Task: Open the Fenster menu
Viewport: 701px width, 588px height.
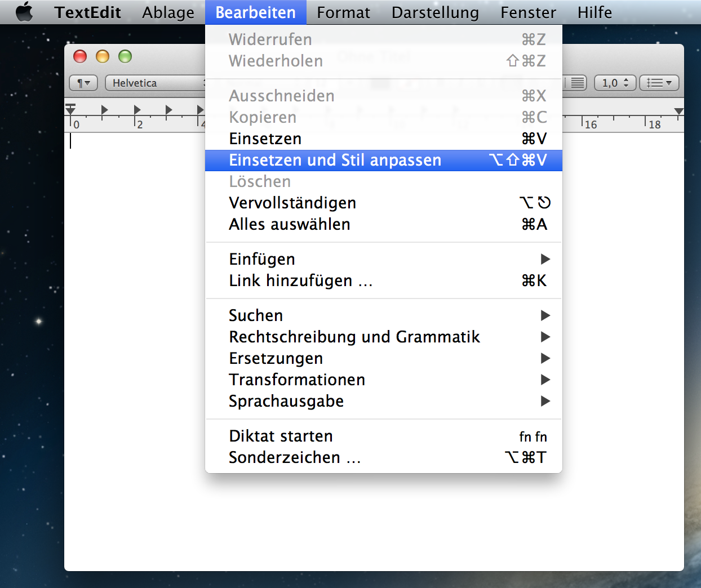Action: coord(528,12)
